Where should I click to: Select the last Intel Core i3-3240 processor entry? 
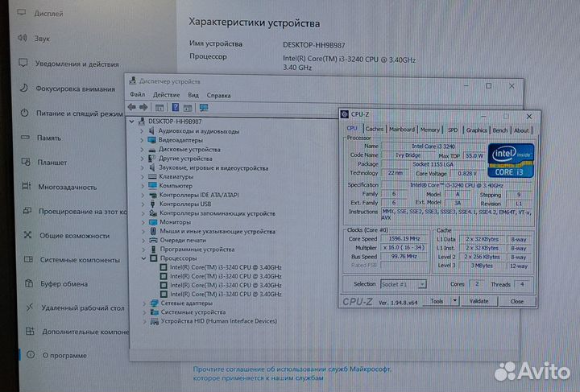pos(226,294)
